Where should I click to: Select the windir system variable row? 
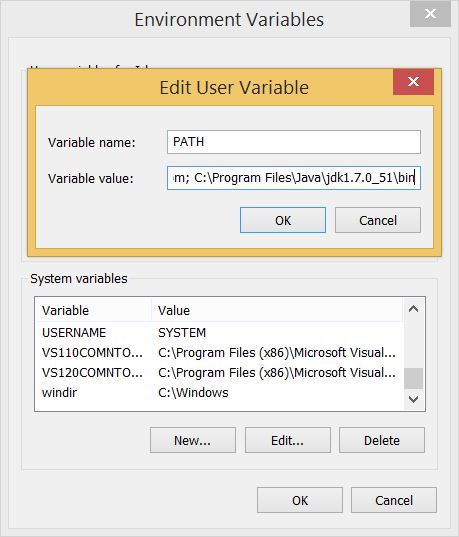(x=219, y=392)
